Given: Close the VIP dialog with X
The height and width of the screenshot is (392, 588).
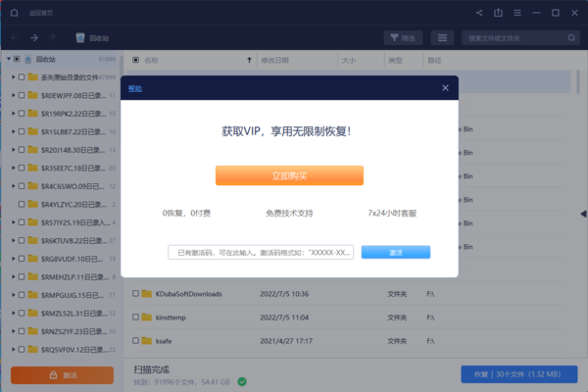Looking at the screenshot, I should tap(445, 88).
